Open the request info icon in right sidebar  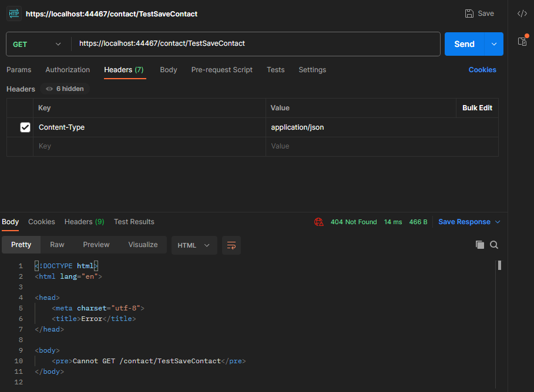(x=522, y=41)
